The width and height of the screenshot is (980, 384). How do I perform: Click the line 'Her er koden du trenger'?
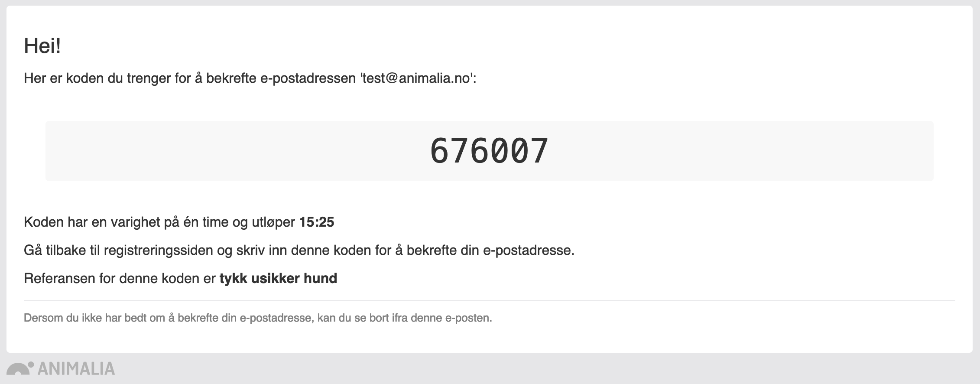tap(250, 78)
